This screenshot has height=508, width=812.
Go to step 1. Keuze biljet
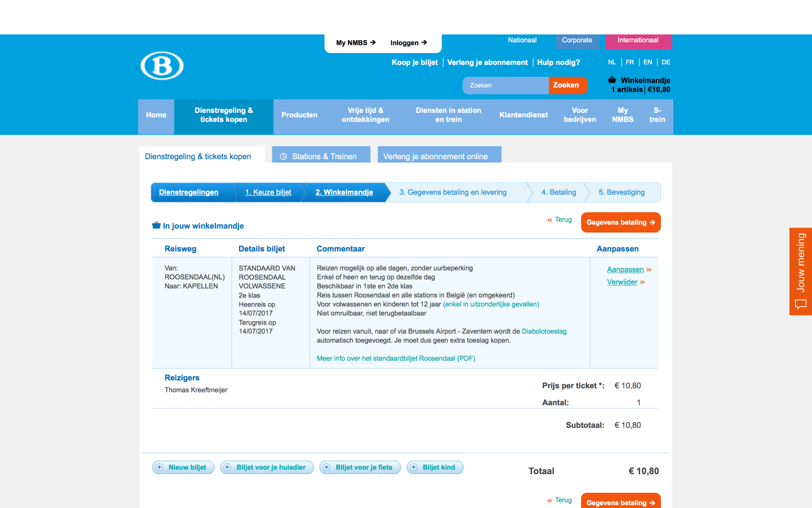tap(268, 192)
